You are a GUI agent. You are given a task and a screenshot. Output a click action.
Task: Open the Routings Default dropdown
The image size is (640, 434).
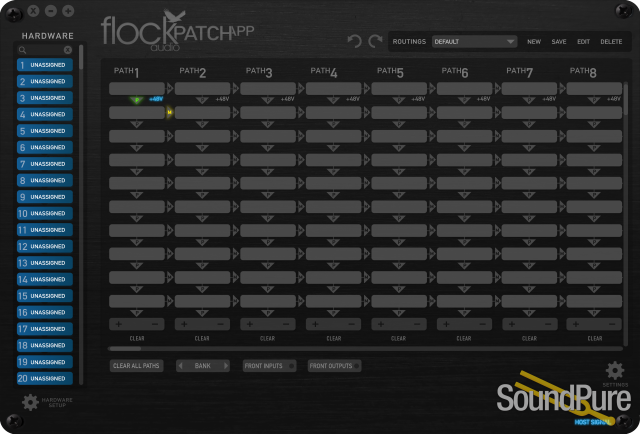pyautogui.click(x=474, y=41)
